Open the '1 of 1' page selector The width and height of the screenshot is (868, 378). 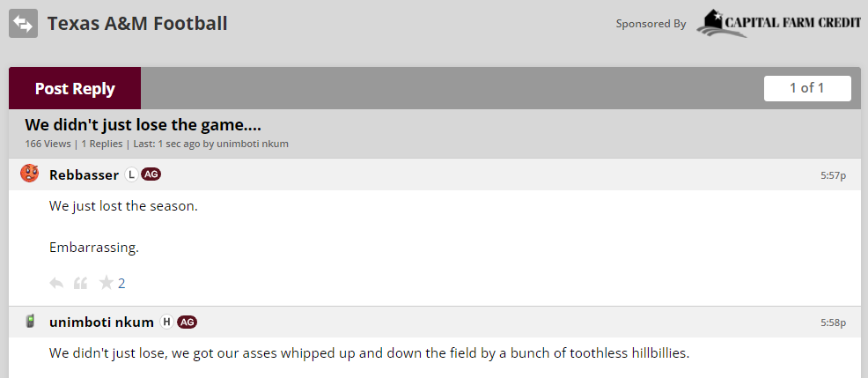[x=807, y=88]
